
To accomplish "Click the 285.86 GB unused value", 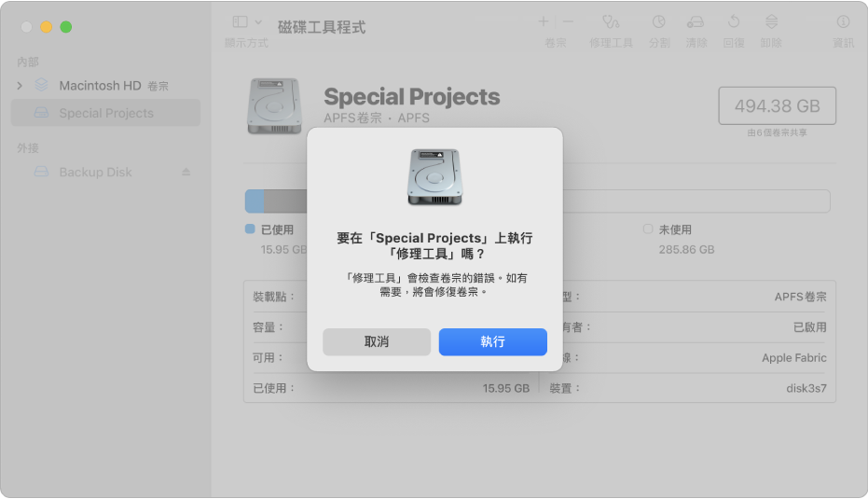I will point(686,250).
